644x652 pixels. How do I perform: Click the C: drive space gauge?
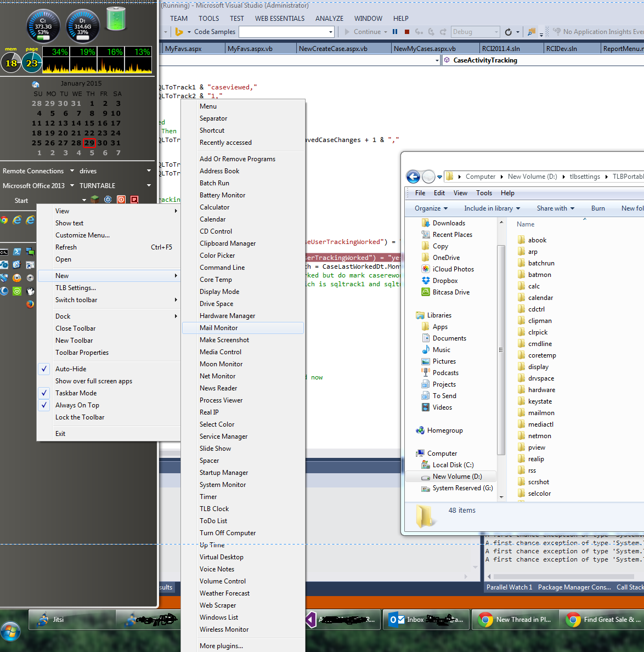click(x=43, y=26)
